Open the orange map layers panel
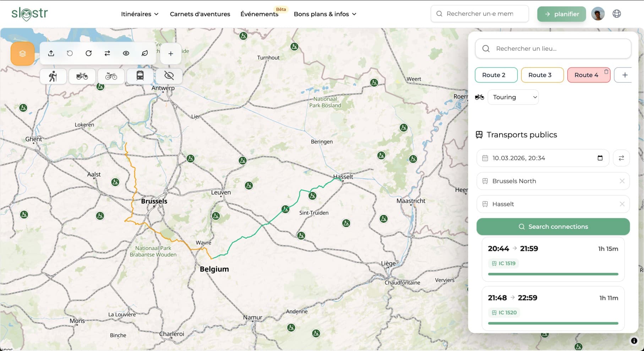This screenshot has height=351, width=644. pyautogui.click(x=22, y=54)
